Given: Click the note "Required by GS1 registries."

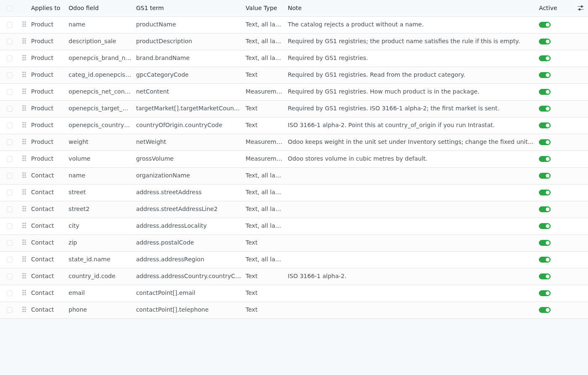Looking at the screenshot, I should click(x=328, y=58).
